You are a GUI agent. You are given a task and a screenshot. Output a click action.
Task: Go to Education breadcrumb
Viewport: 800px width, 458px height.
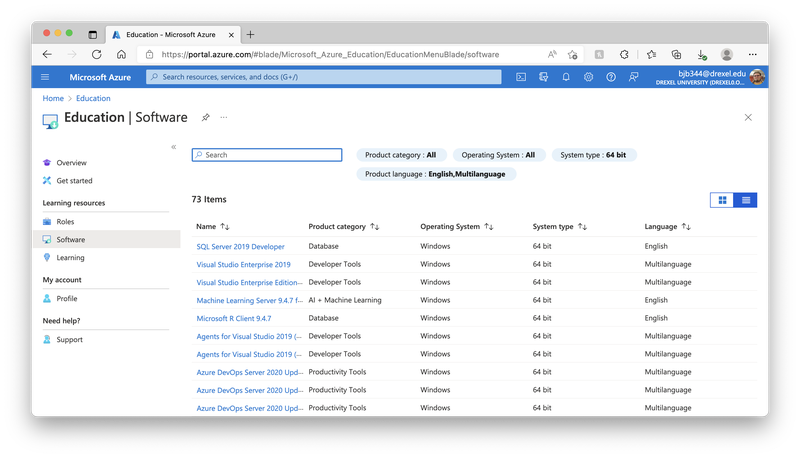[93, 98]
